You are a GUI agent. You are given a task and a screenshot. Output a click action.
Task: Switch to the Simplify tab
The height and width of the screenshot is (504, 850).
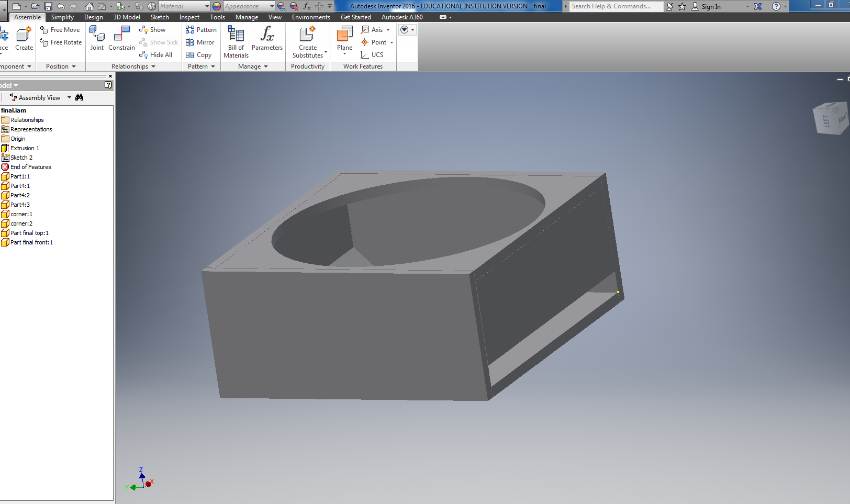click(x=62, y=17)
